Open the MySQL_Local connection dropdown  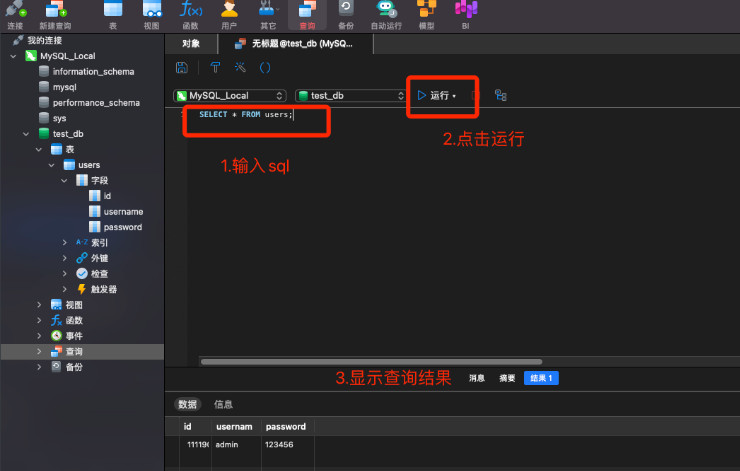coord(230,96)
